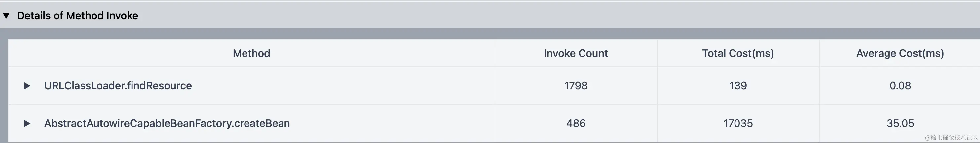Viewport: 980px width, 143px height.
Task: Click the Total Cost(ms) column header
Action: pyautogui.click(x=738, y=53)
